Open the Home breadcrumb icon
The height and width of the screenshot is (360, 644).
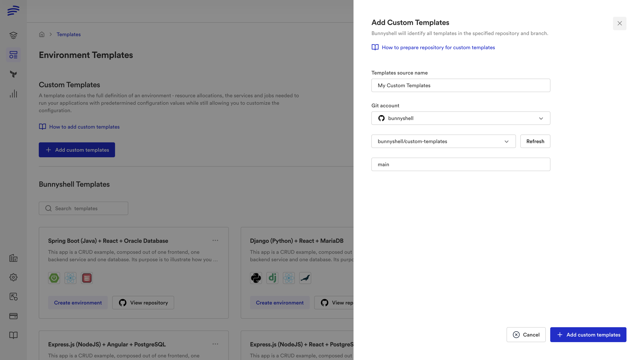click(x=42, y=34)
